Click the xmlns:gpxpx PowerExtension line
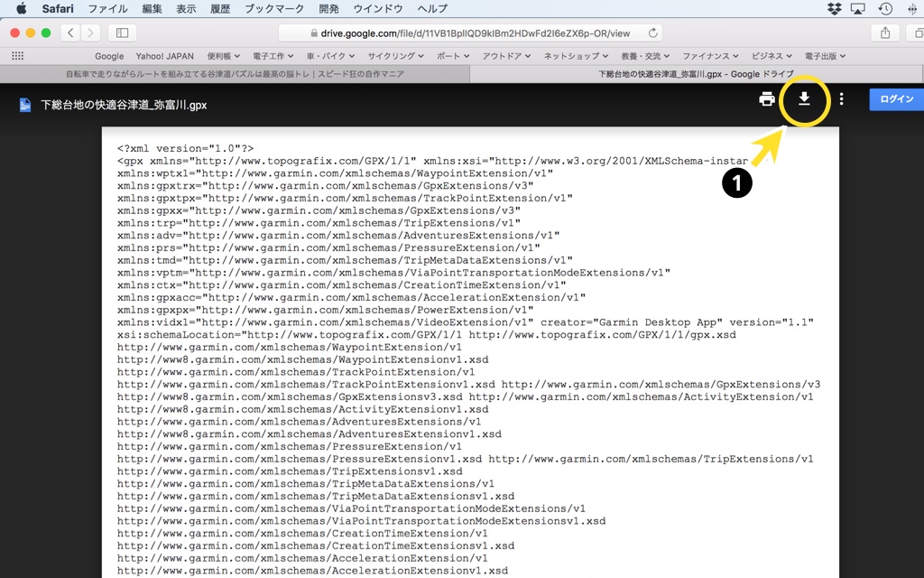This screenshot has width=924, height=578. [326, 310]
